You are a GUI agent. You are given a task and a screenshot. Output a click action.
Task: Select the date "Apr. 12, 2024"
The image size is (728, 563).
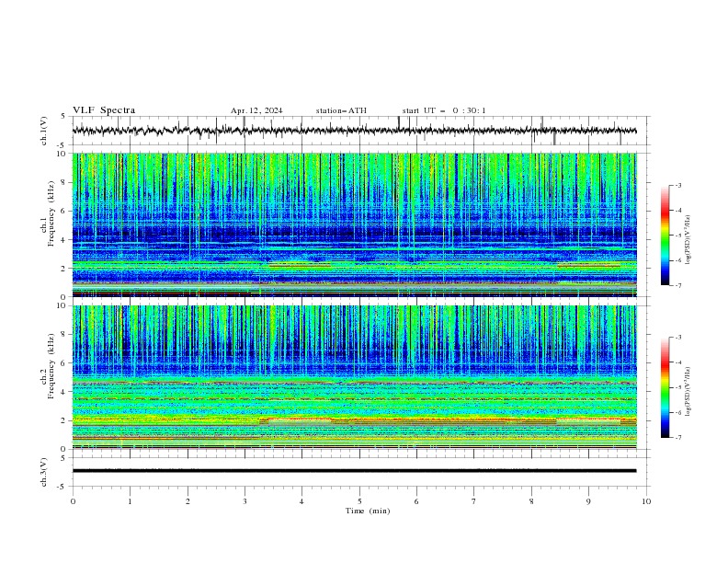point(256,110)
